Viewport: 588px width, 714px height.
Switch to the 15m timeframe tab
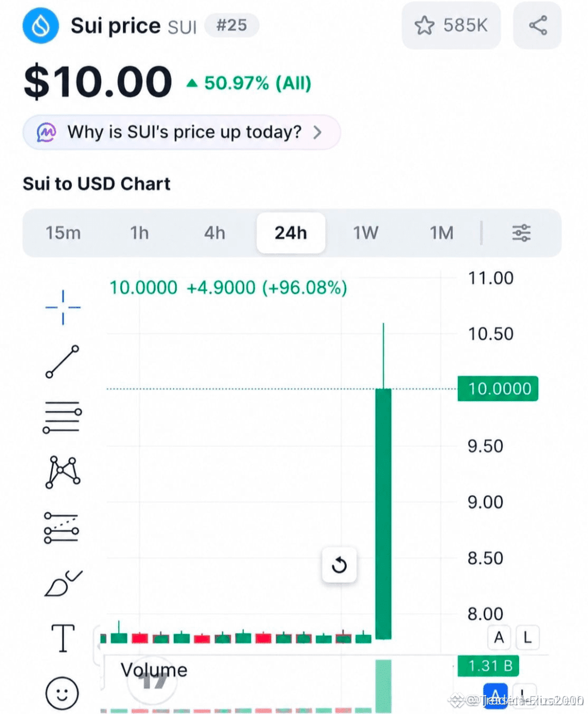click(63, 233)
